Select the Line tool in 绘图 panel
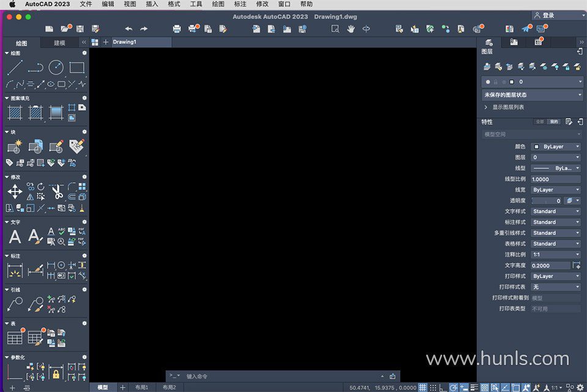 point(15,67)
